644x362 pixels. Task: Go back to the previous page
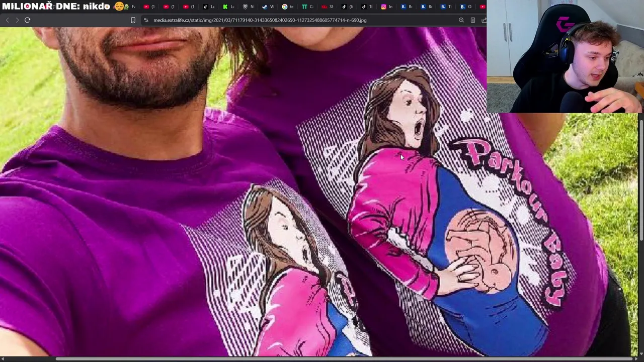7,20
